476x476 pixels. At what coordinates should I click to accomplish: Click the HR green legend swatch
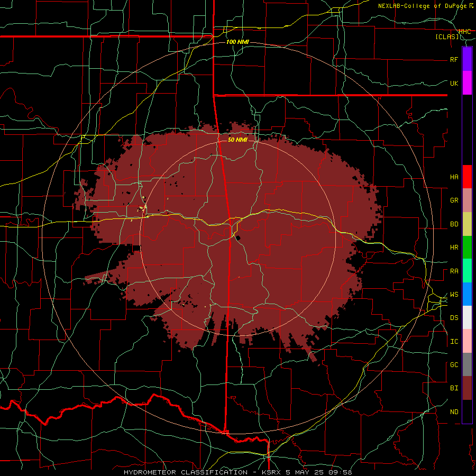(467, 248)
